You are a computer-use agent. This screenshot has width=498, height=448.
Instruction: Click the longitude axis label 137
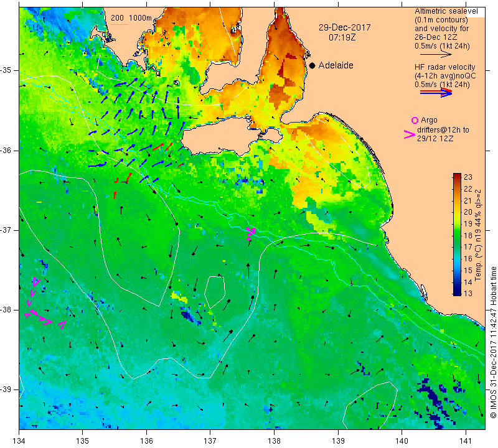coord(210,441)
